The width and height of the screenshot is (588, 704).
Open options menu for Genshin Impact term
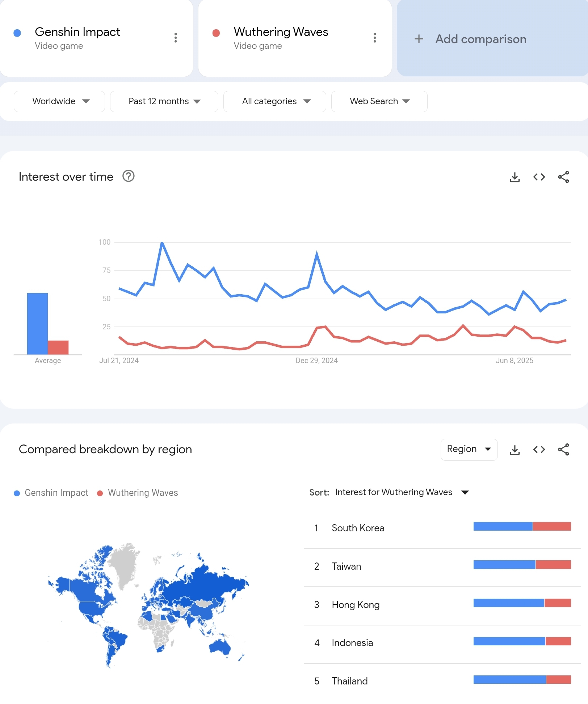click(x=176, y=38)
